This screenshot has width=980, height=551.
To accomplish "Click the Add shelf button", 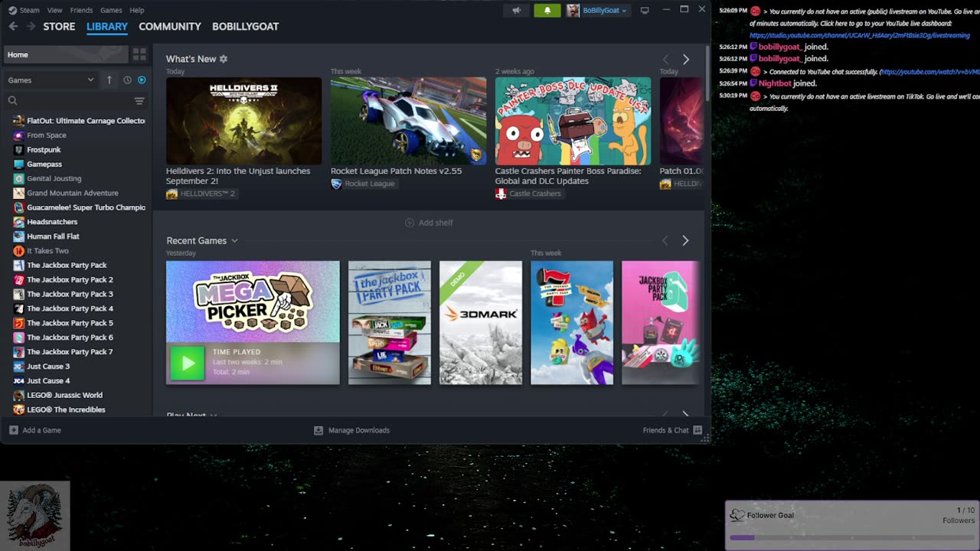I will (x=429, y=223).
